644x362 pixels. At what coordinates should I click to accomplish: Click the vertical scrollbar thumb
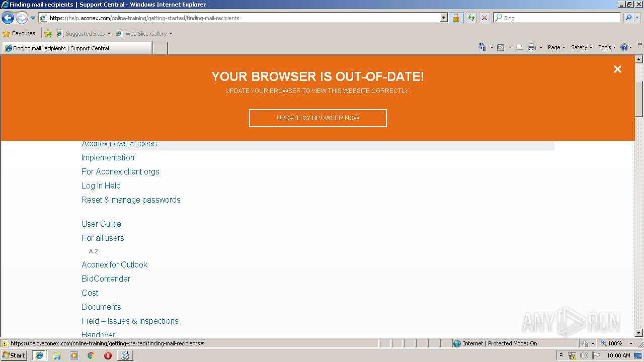point(639,99)
